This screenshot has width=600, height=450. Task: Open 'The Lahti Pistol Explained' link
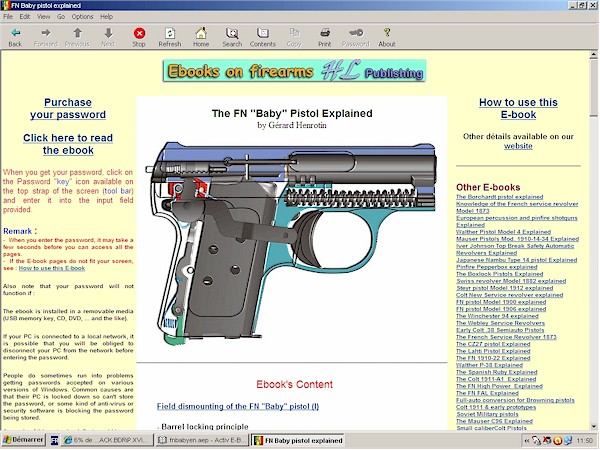(493, 351)
